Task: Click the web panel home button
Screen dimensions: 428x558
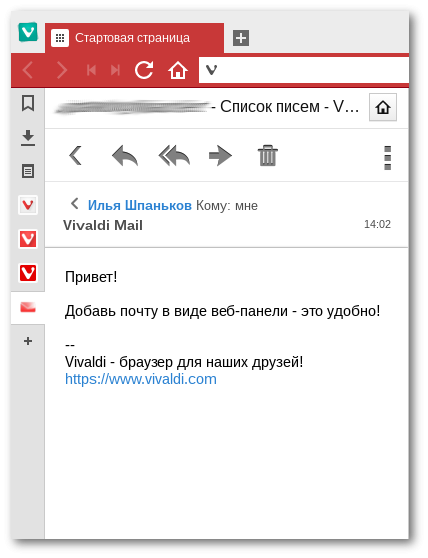Action: click(383, 107)
